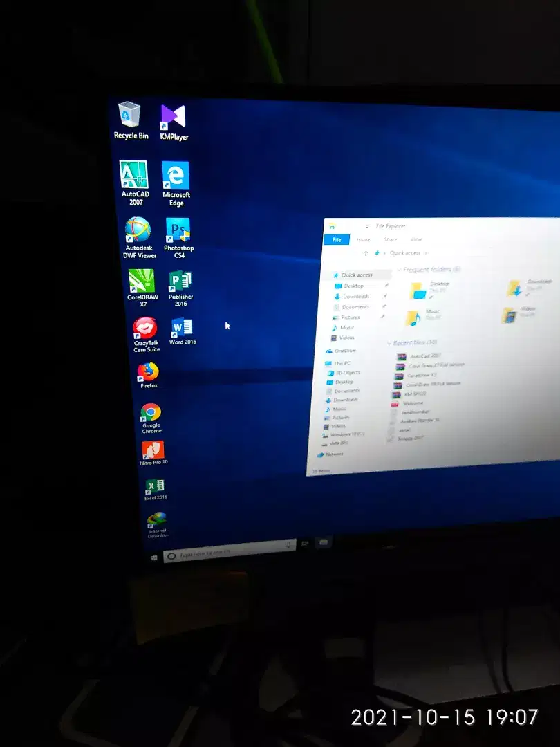Select This PC in navigation pane
This screenshot has height=747, width=560.
click(x=342, y=364)
